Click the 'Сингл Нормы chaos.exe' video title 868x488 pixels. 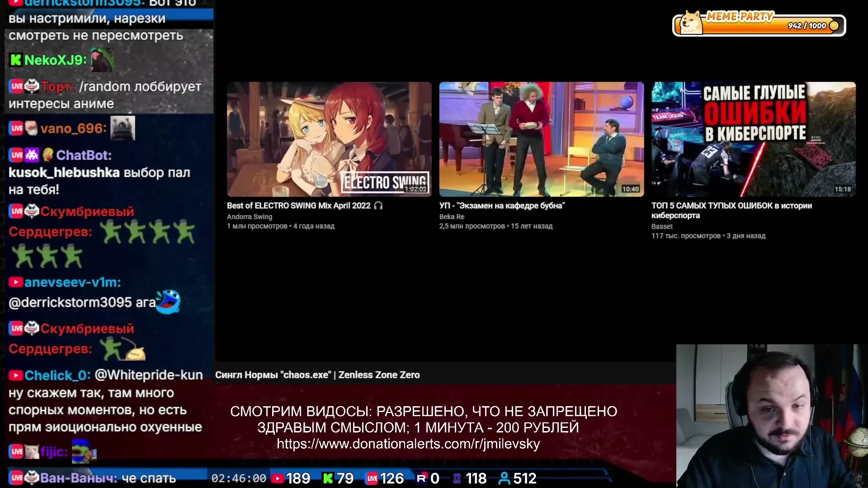pyautogui.click(x=317, y=375)
